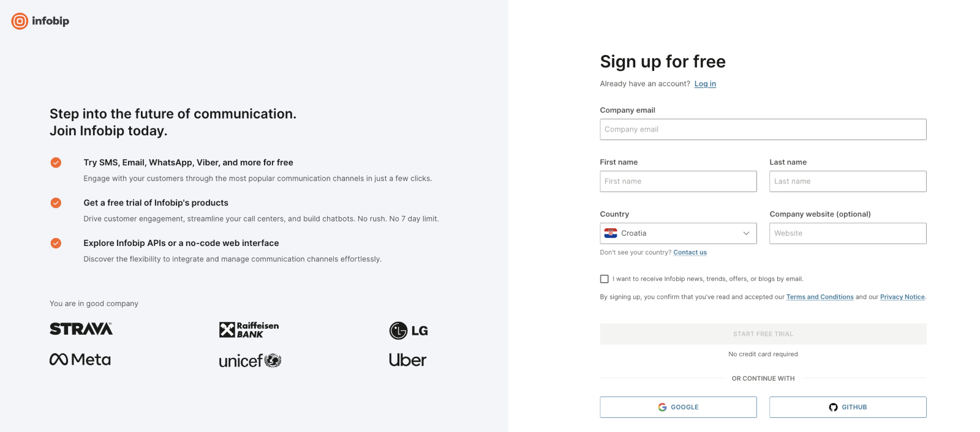Viewport: 980px width, 432px height.
Task: Click the orange checkmark beside free trial benefit
Action: click(56, 203)
